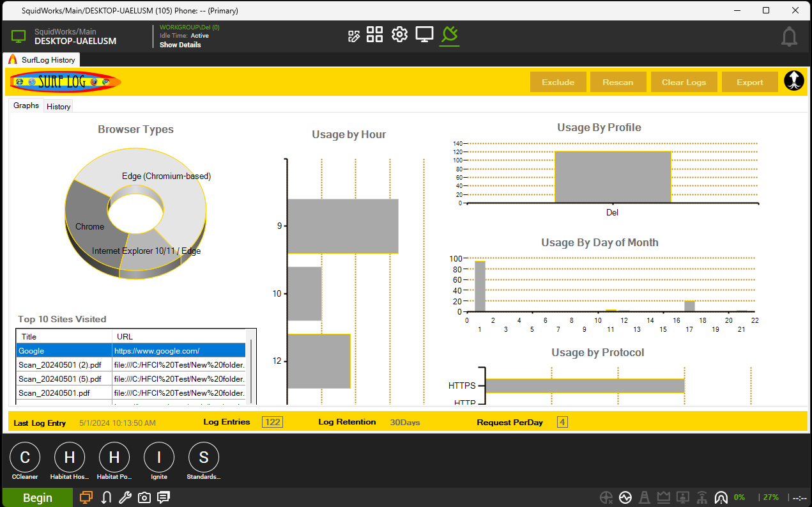812x507 pixels.
Task: Click Show Details link
Action: (x=180, y=45)
